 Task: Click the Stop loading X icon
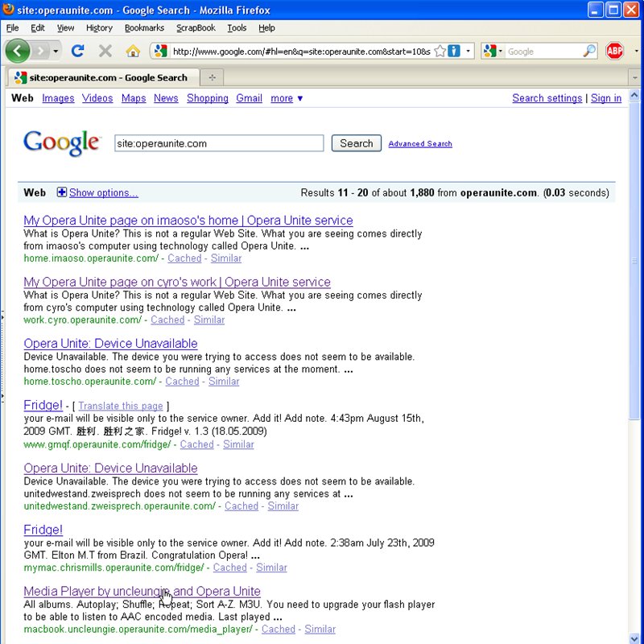(x=105, y=51)
